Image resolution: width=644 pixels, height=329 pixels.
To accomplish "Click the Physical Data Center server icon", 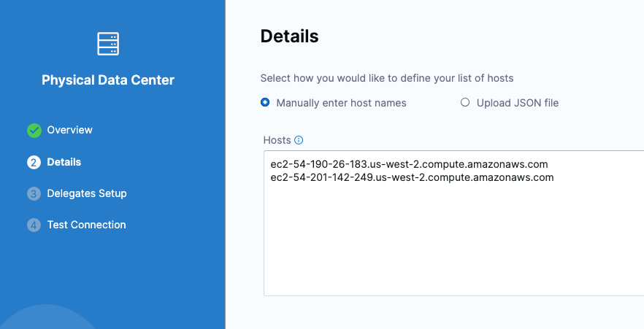I will pyautogui.click(x=108, y=43).
